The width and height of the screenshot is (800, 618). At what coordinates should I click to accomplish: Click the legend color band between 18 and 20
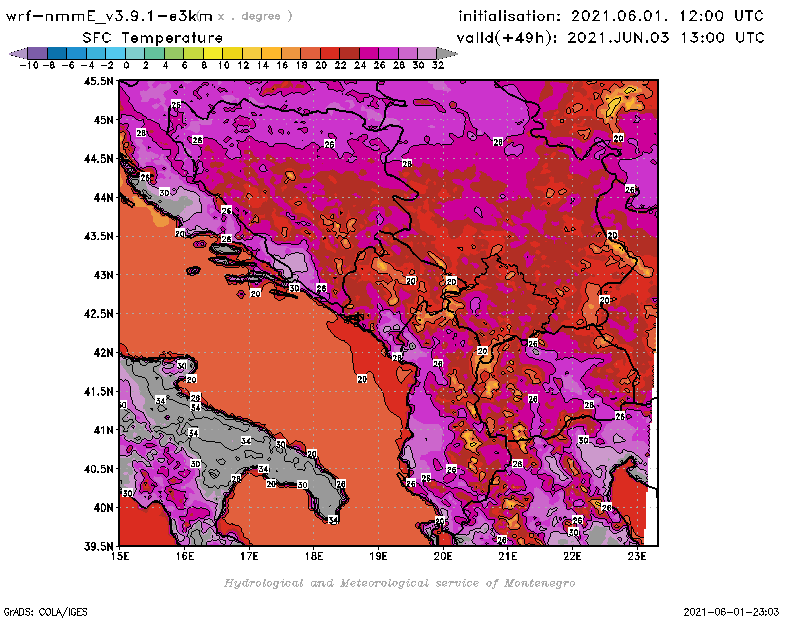(x=311, y=53)
